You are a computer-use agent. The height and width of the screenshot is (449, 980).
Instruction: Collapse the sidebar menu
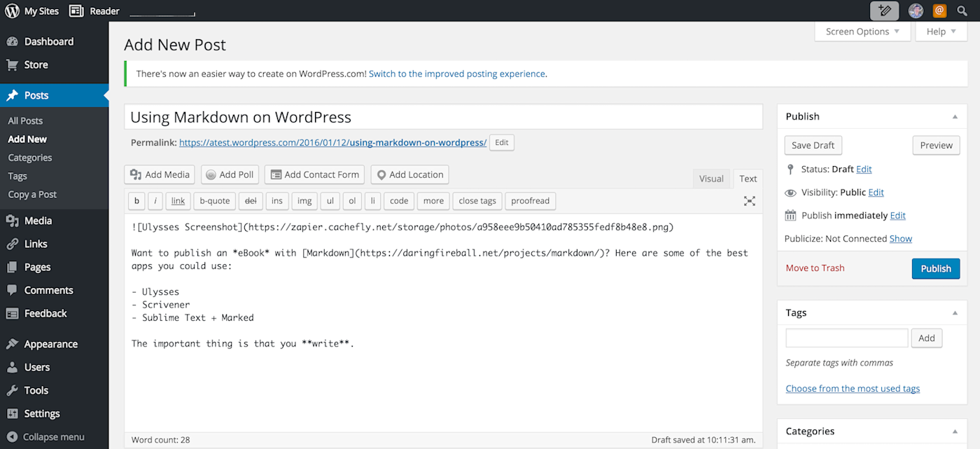click(x=54, y=436)
